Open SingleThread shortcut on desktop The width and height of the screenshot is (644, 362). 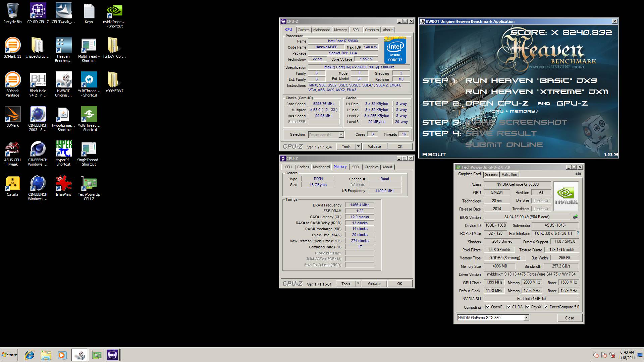click(x=89, y=154)
